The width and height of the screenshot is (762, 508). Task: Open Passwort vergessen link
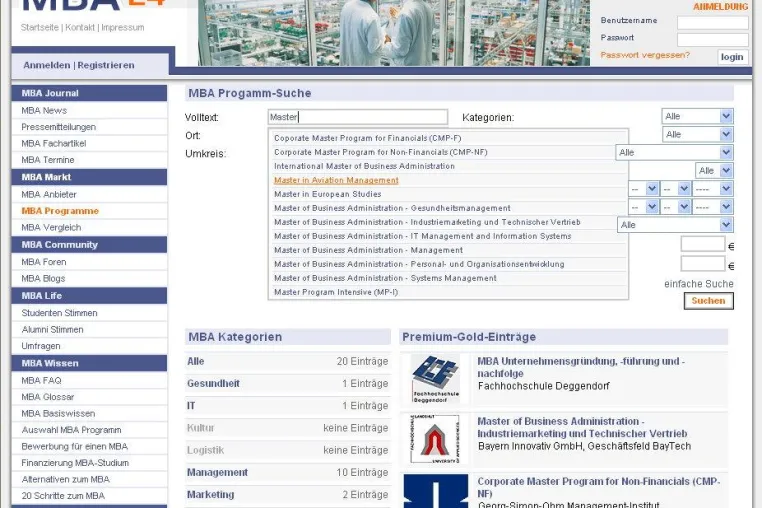(645, 55)
